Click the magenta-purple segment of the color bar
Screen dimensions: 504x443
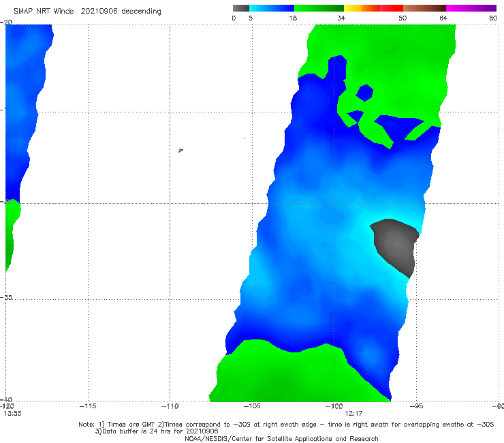(471, 8)
